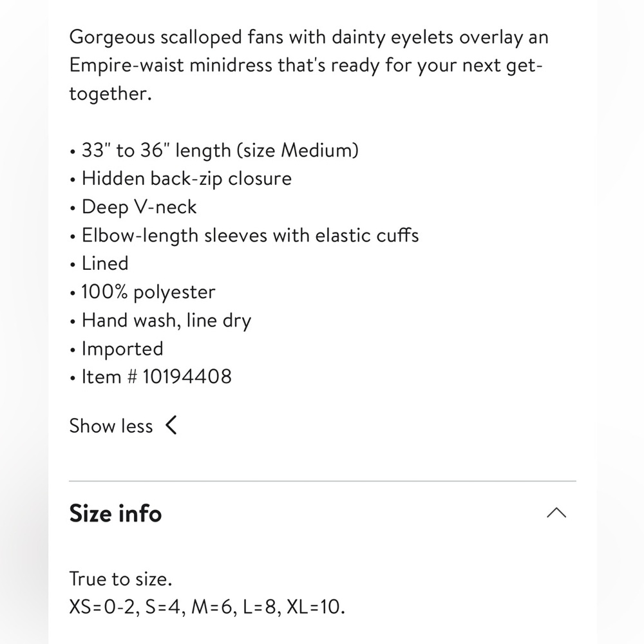Select the Hidden back-zip closure bullet

point(187,178)
